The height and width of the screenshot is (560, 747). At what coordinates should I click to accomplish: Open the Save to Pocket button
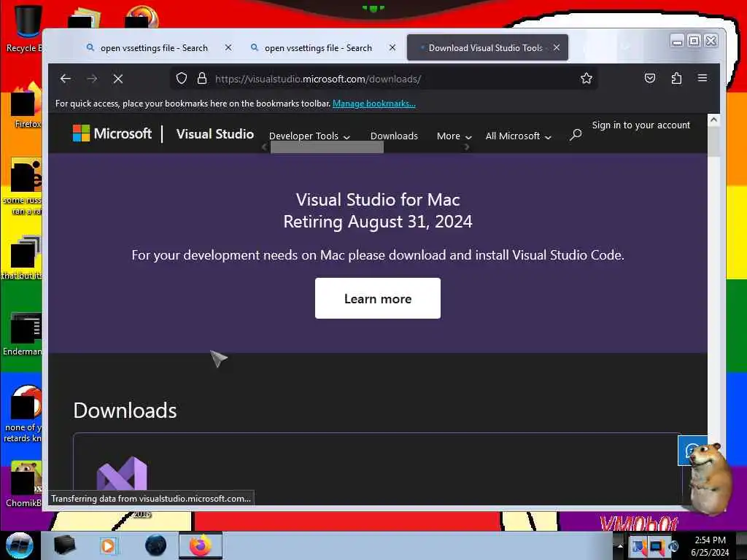650,78
